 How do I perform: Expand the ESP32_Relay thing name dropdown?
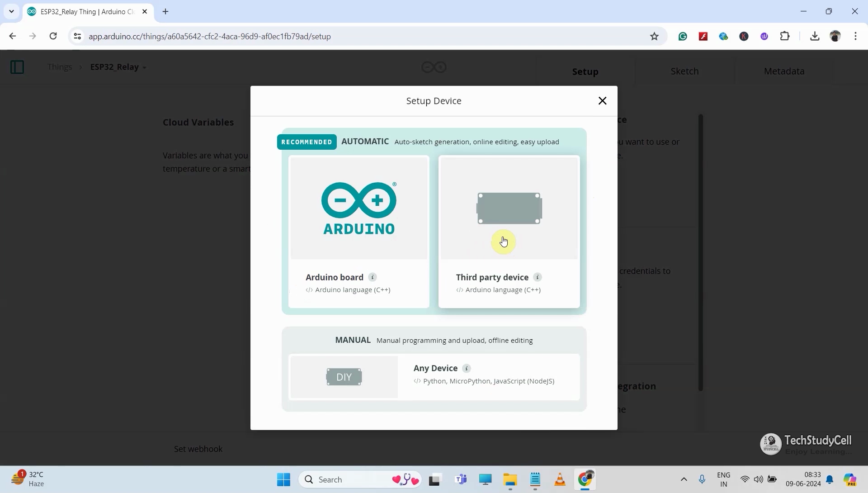[145, 66]
